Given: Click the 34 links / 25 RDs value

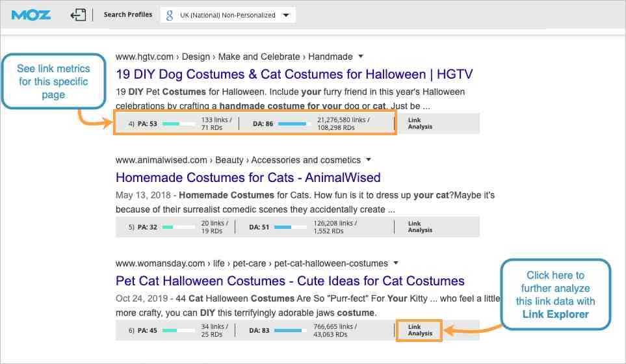Looking at the screenshot, I should tap(215, 330).
